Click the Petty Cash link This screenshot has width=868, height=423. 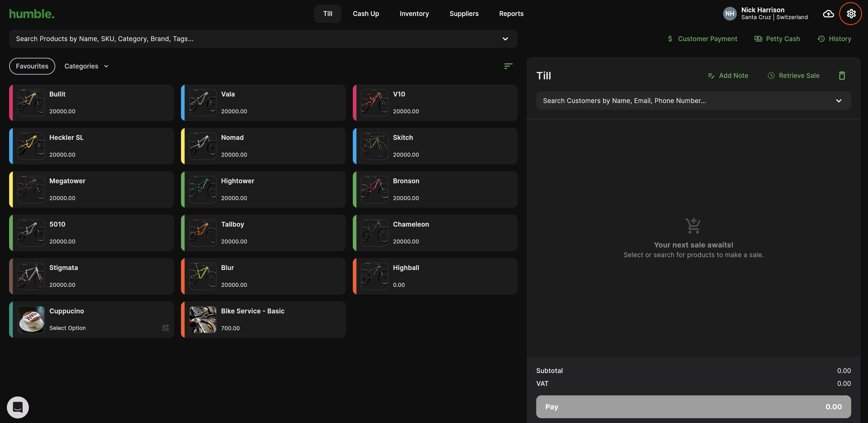(777, 39)
